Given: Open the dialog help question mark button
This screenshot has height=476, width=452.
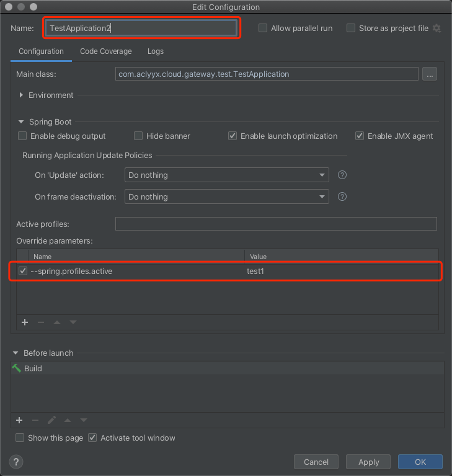Looking at the screenshot, I should click(x=17, y=462).
